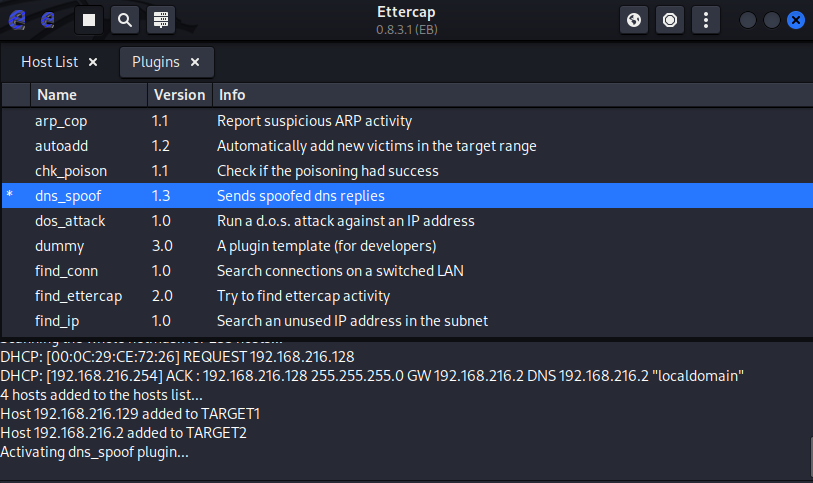
Task: Select the find_ip plugin
Action: pos(56,321)
